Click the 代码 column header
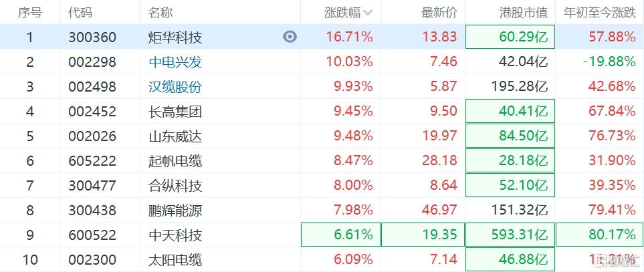Image resolution: width=644 pixels, height=272 pixels. point(80,12)
